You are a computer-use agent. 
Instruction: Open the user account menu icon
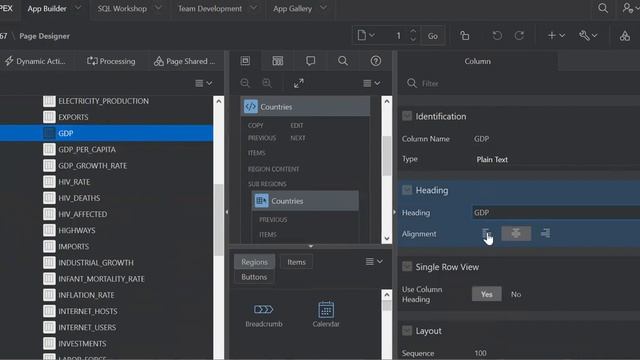[629, 8]
